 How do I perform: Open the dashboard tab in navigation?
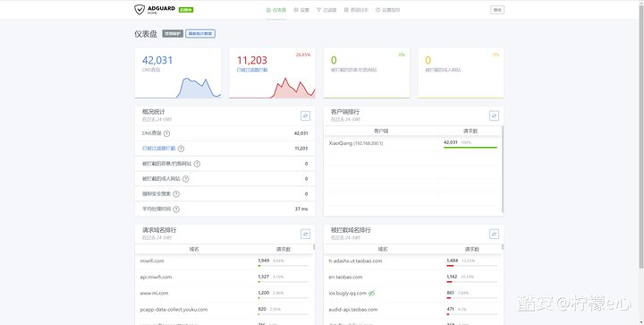pos(276,10)
